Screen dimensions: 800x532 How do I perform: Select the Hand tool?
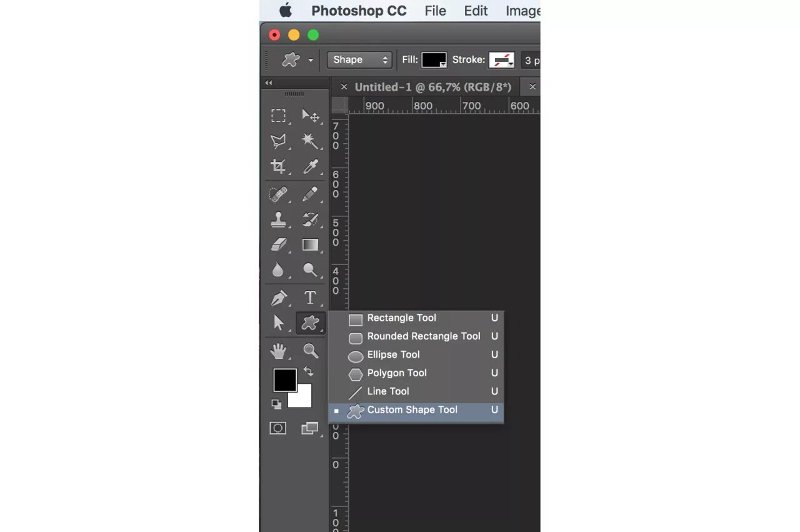(278, 351)
